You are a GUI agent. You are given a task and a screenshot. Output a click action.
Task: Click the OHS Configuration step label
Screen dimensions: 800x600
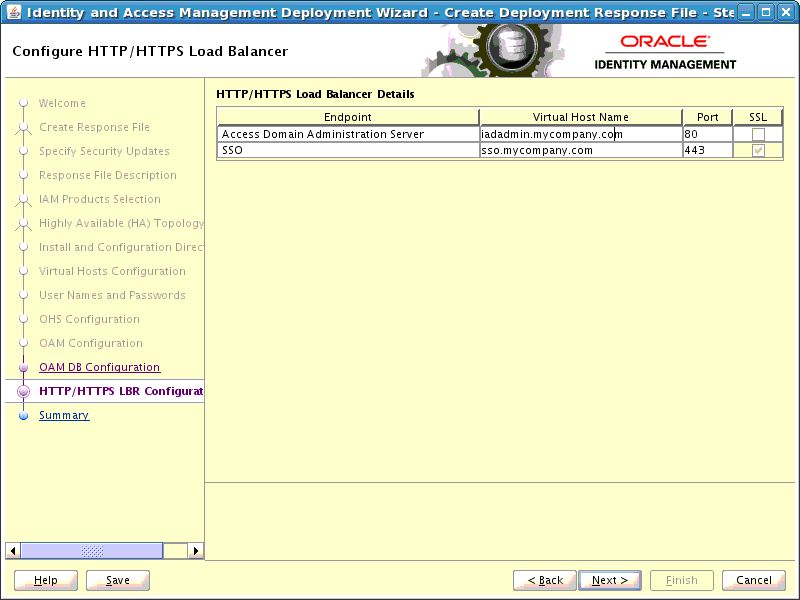tap(89, 319)
